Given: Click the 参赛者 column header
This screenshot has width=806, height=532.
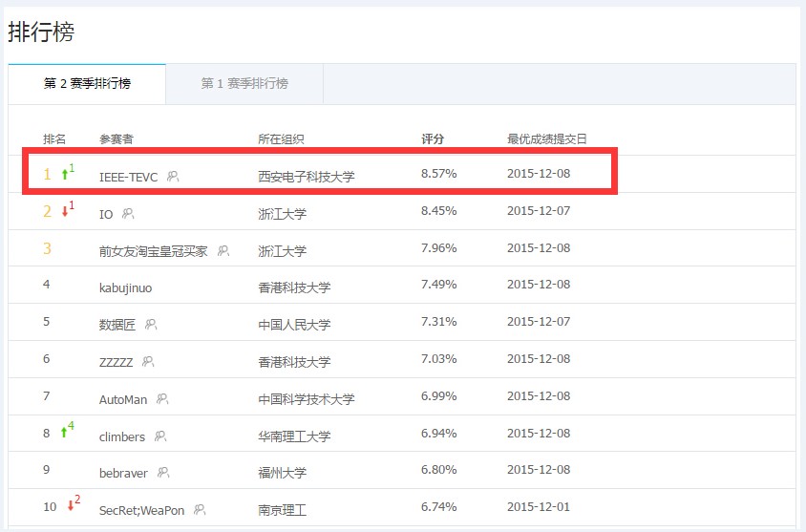Looking at the screenshot, I should tap(117, 138).
